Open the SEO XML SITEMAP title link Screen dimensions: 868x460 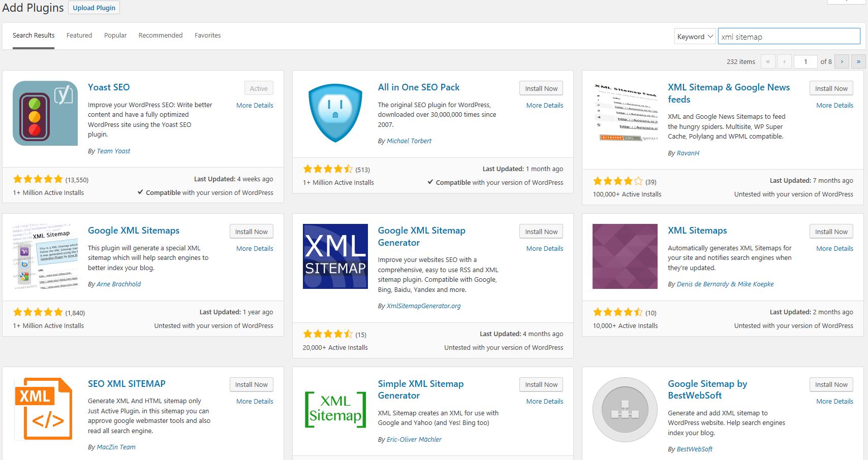[x=127, y=384]
